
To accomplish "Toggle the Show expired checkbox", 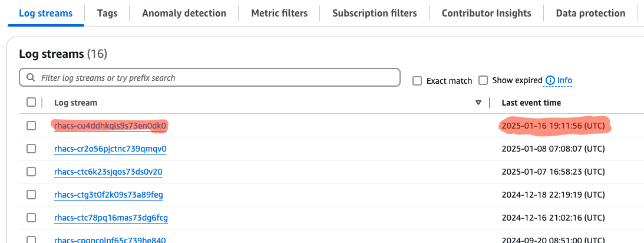I will pyautogui.click(x=483, y=80).
